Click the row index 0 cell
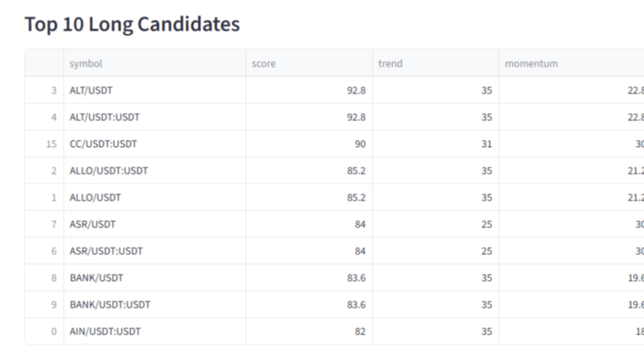644x362 pixels. point(44,331)
